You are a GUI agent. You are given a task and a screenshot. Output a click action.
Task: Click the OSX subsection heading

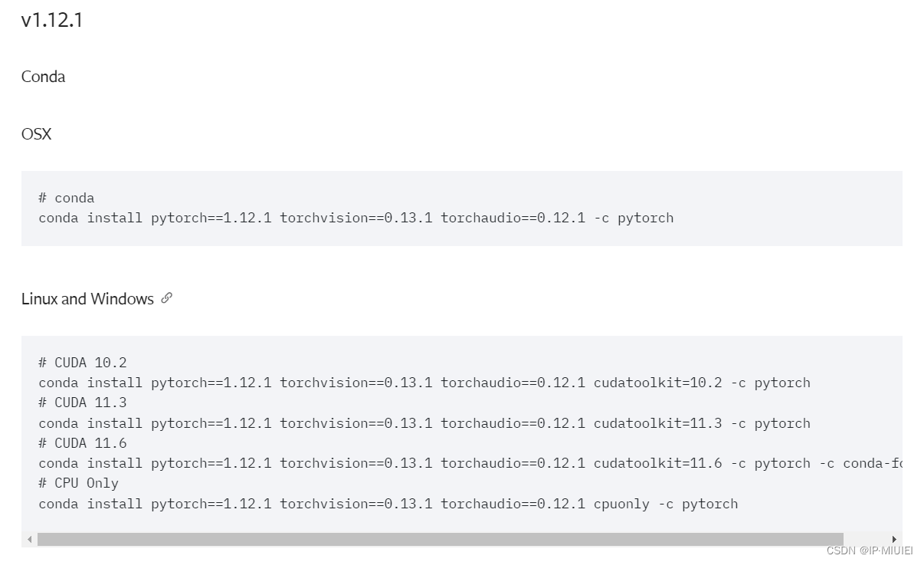(x=36, y=134)
